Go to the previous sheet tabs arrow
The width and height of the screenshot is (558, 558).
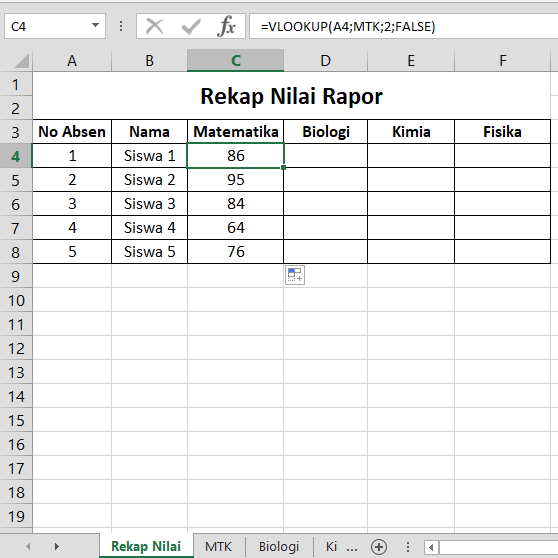[x=28, y=546]
